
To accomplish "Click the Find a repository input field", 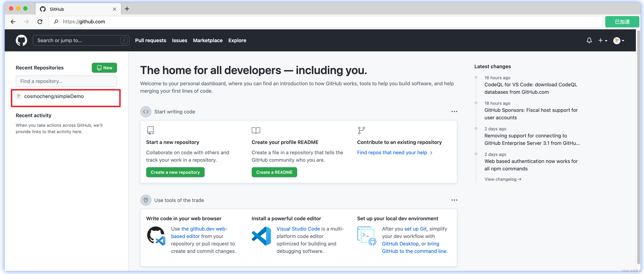I will tap(66, 81).
